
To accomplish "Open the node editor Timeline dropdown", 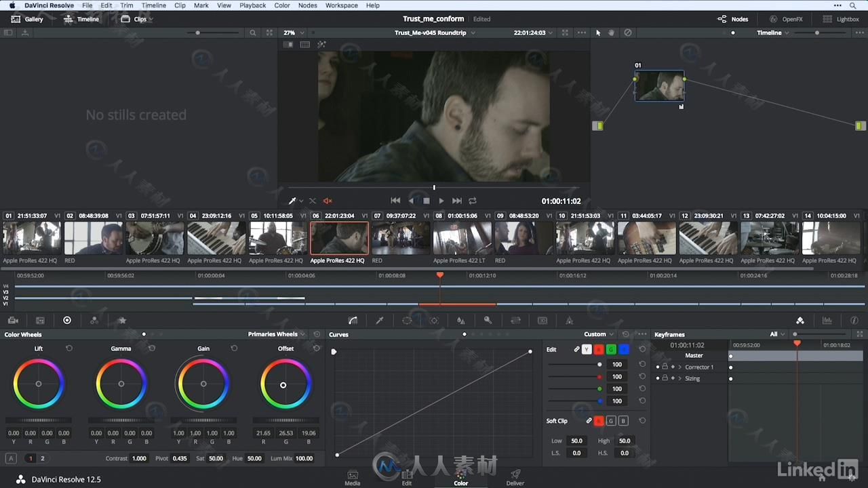I will [x=772, y=33].
